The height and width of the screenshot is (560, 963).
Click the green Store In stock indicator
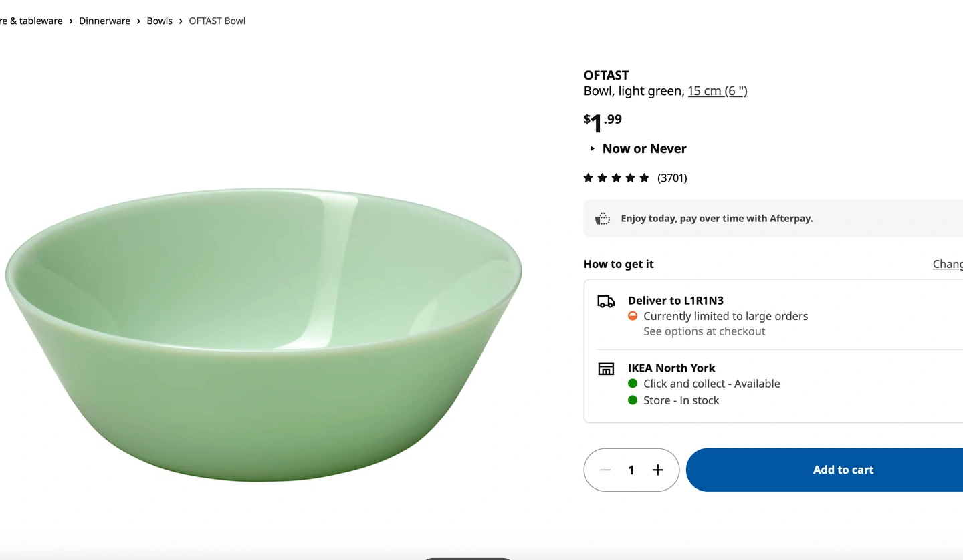click(x=633, y=400)
